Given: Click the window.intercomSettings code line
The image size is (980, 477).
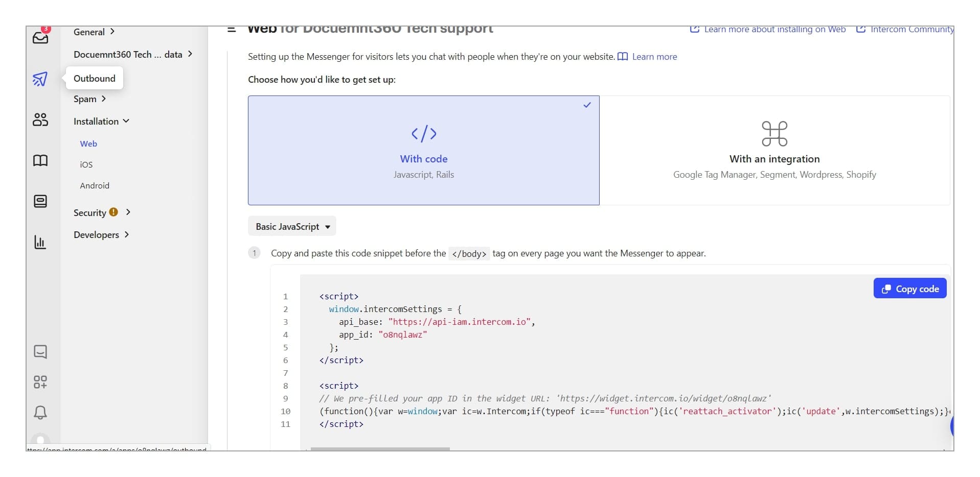Looking at the screenshot, I should click(x=395, y=309).
